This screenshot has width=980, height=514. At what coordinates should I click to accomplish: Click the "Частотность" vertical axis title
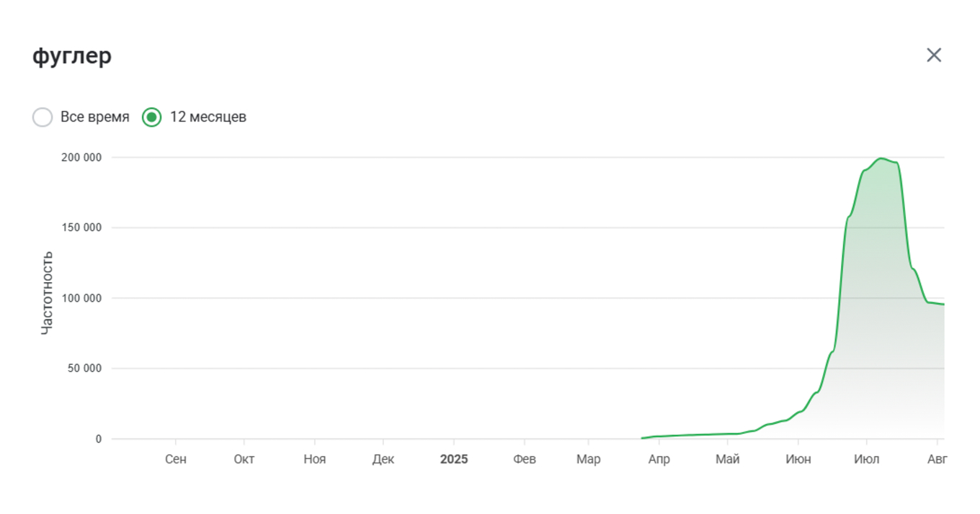(47, 292)
